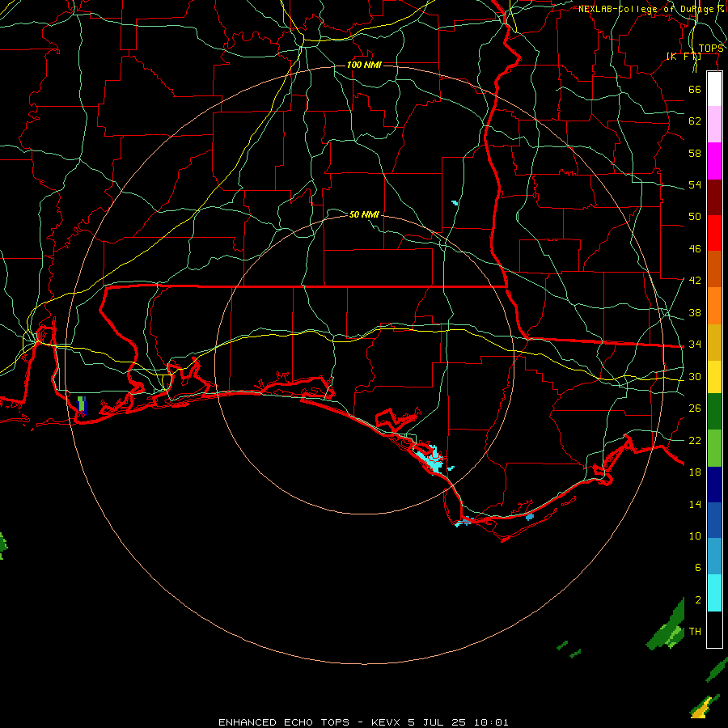
Task: Select the medium blue legend swatch
Action: (714, 520)
